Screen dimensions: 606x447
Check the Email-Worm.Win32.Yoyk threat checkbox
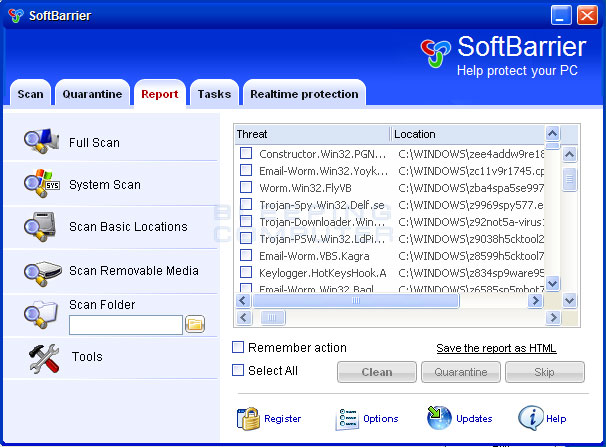[246, 170]
